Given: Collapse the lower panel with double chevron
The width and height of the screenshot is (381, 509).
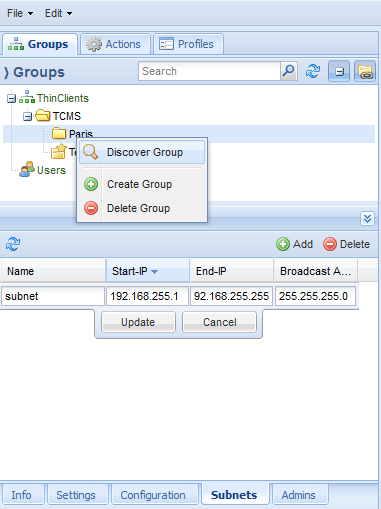Looking at the screenshot, I should (x=367, y=219).
